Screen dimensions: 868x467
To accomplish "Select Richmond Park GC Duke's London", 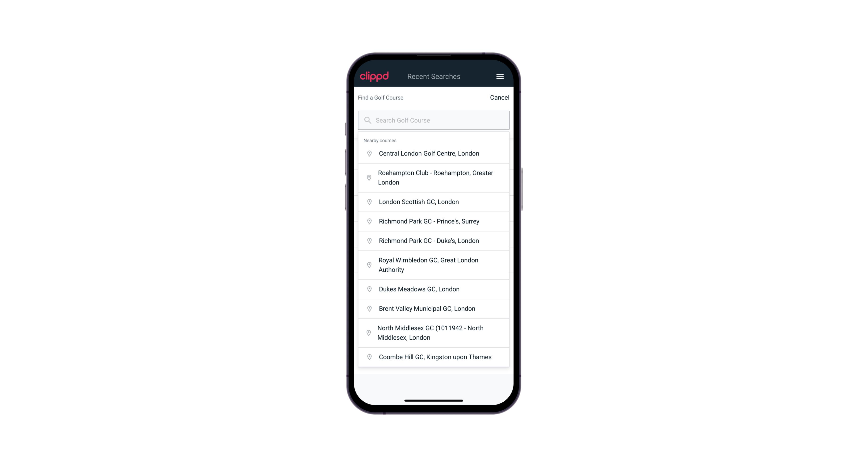I will point(434,241).
